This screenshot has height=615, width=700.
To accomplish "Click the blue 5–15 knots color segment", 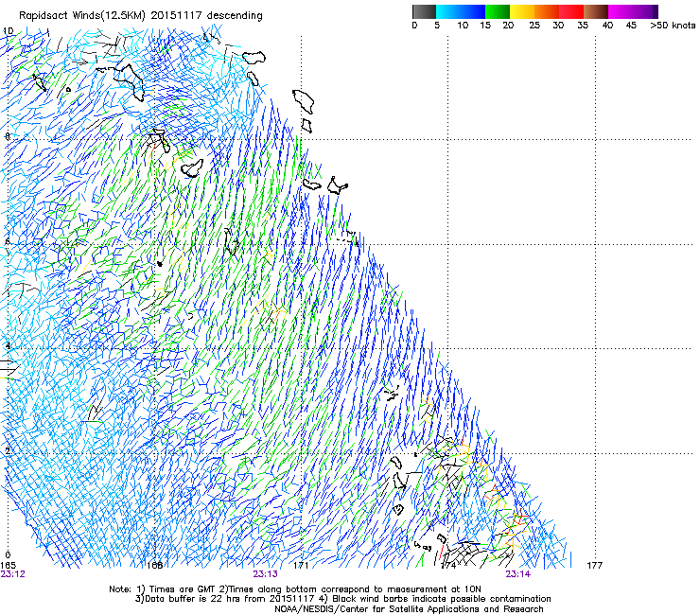I will click(x=461, y=11).
